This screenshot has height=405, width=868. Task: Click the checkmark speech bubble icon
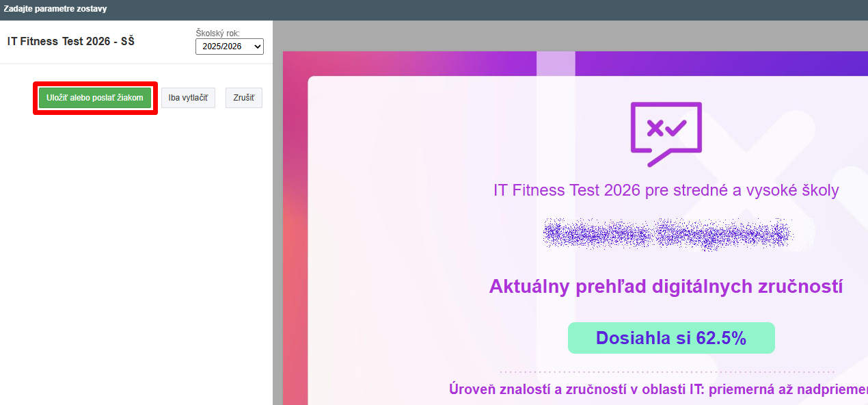[x=666, y=134]
